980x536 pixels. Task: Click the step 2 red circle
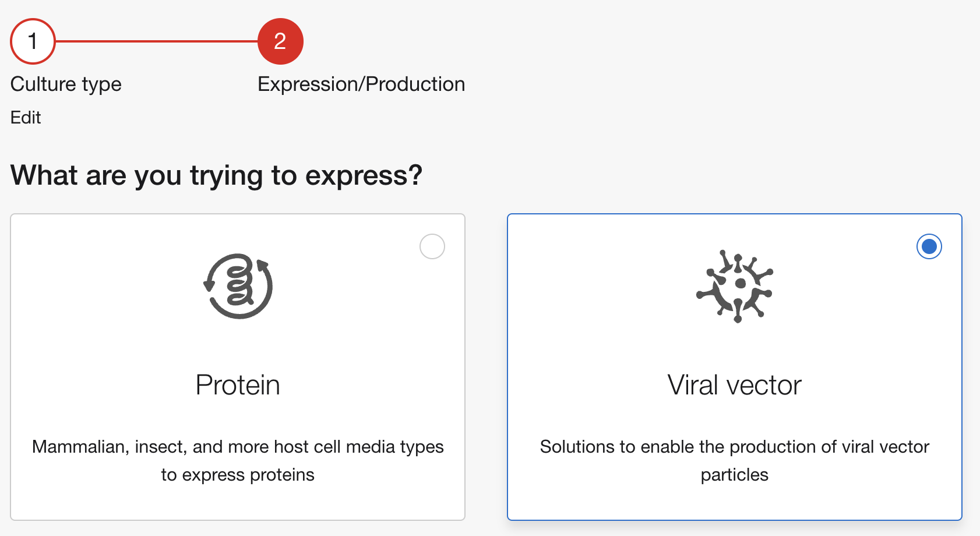click(280, 41)
